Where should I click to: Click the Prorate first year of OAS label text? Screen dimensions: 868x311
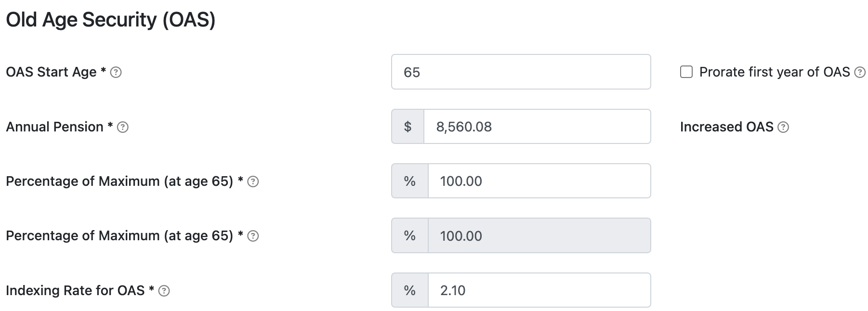(774, 72)
